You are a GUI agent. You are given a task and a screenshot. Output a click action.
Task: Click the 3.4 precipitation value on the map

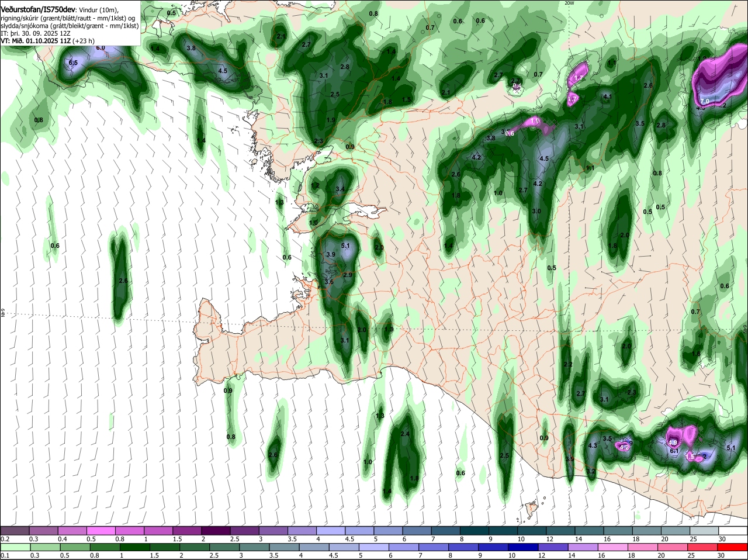click(341, 189)
